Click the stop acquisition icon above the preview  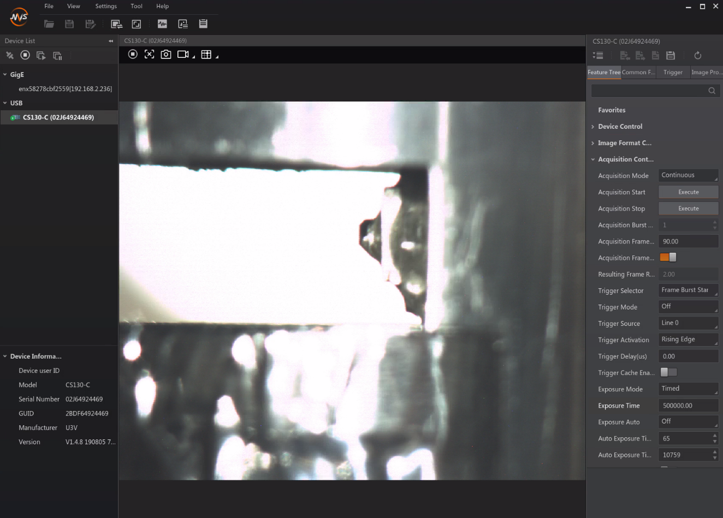point(133,54)
